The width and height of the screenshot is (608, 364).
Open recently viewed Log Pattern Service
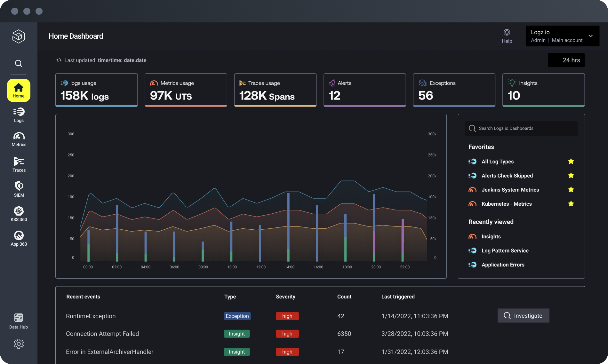coord(505,250)
